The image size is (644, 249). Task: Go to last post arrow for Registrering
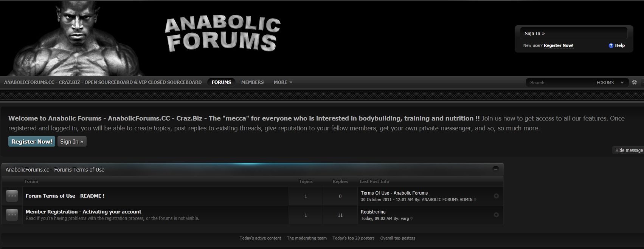coord(496,215)
